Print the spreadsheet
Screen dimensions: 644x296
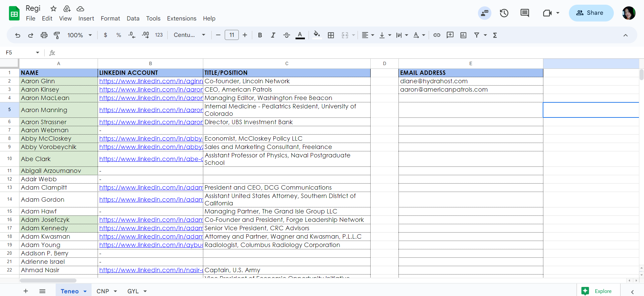[x=44, y=35]
